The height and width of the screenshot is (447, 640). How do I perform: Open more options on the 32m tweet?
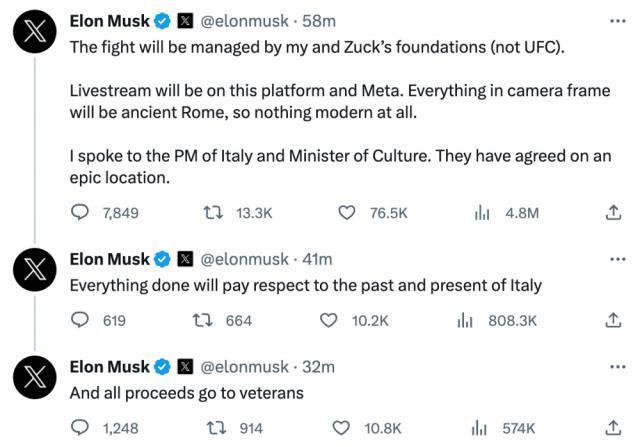pos(614,366)
